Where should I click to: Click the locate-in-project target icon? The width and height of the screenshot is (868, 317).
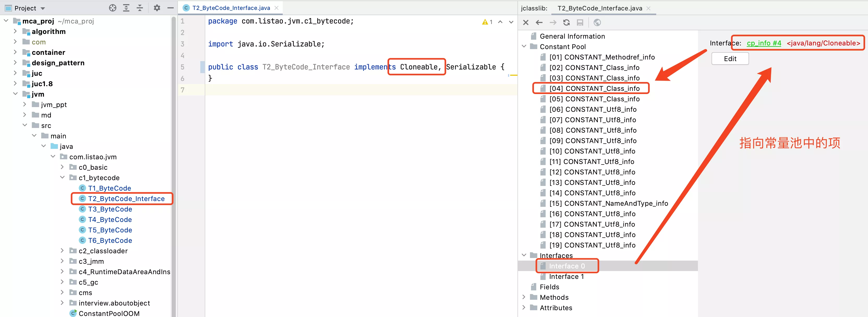(x=113, y=8)
